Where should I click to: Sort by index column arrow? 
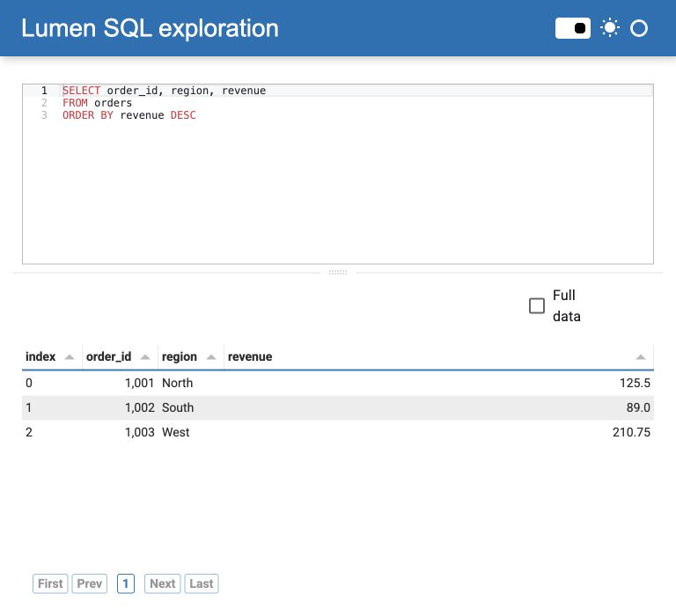69,357
